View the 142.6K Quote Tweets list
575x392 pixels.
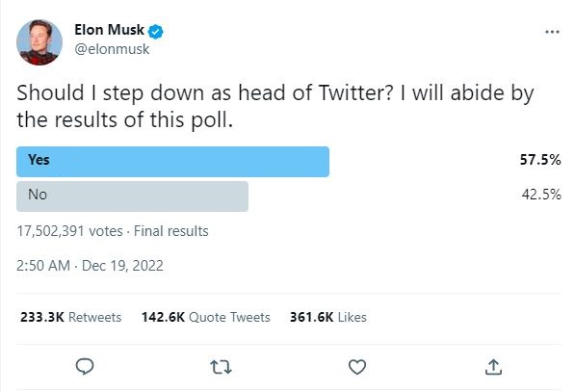tap(206, 317)
